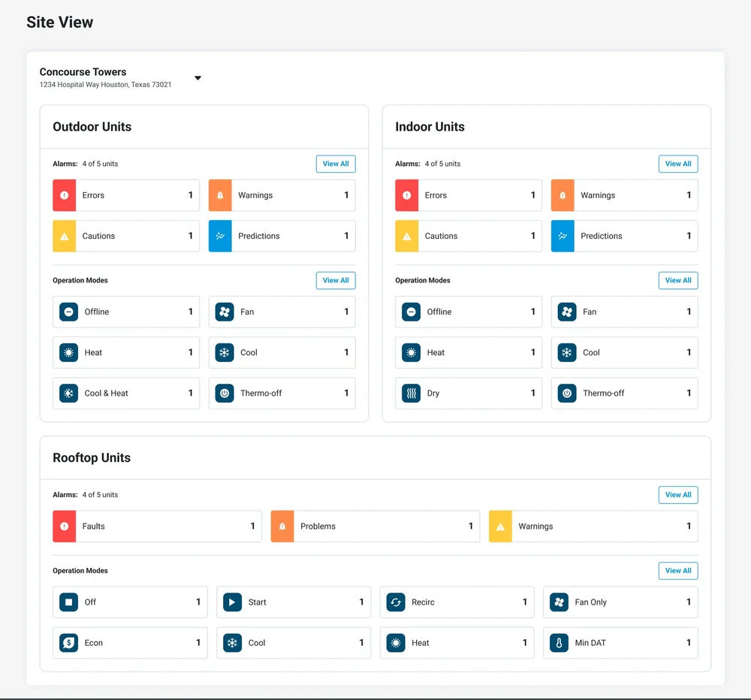Image resolution: width=751 pixels, height=700 pixels.
Task: Click the Start play icon in Rooftop Units
Action: [x=232, y=602]
